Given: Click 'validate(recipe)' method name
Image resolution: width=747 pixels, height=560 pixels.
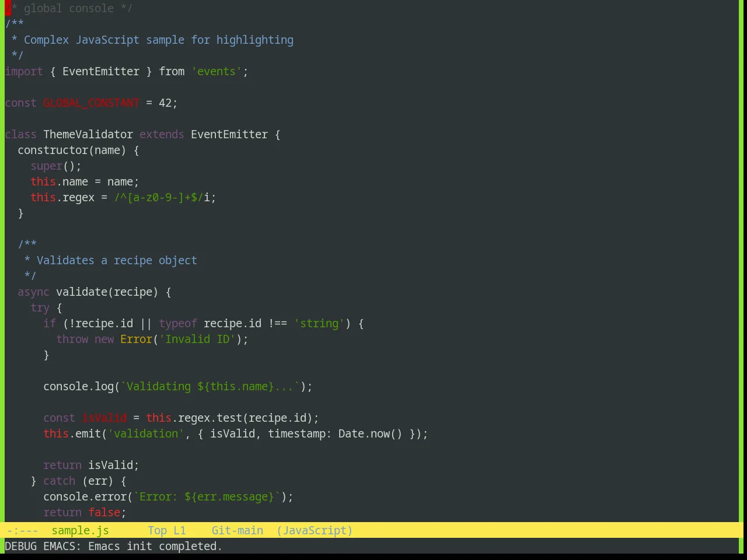Looking at the screenshot, I should click(x=107, y=292).
